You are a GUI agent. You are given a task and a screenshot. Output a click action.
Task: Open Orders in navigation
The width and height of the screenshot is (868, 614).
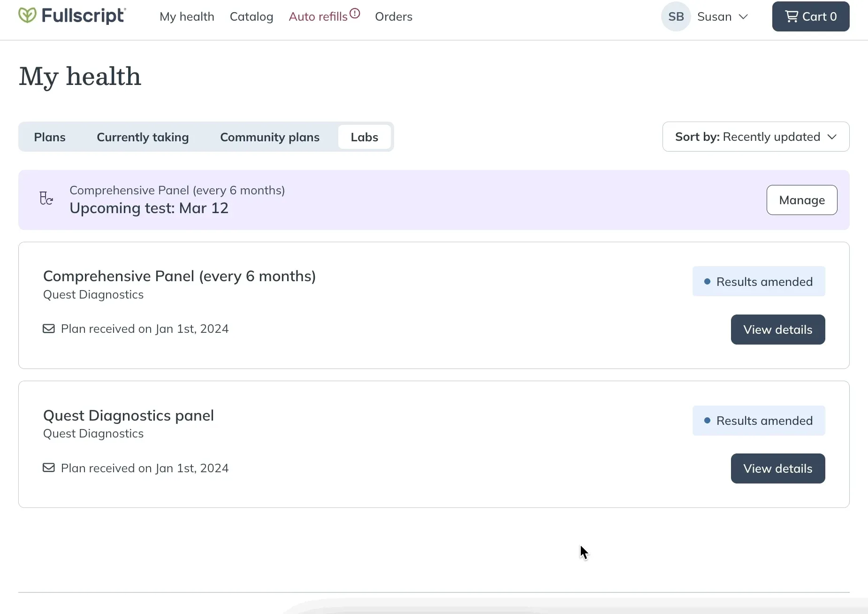394,16
